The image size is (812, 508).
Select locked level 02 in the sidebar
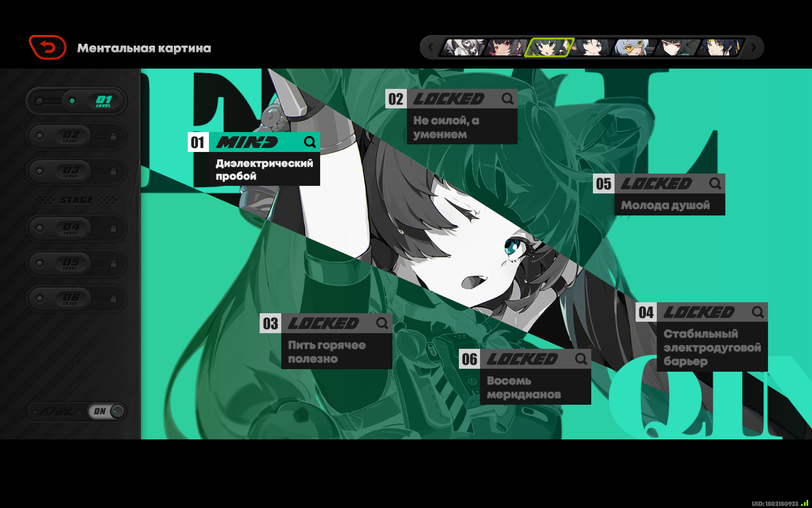(76, 136)
